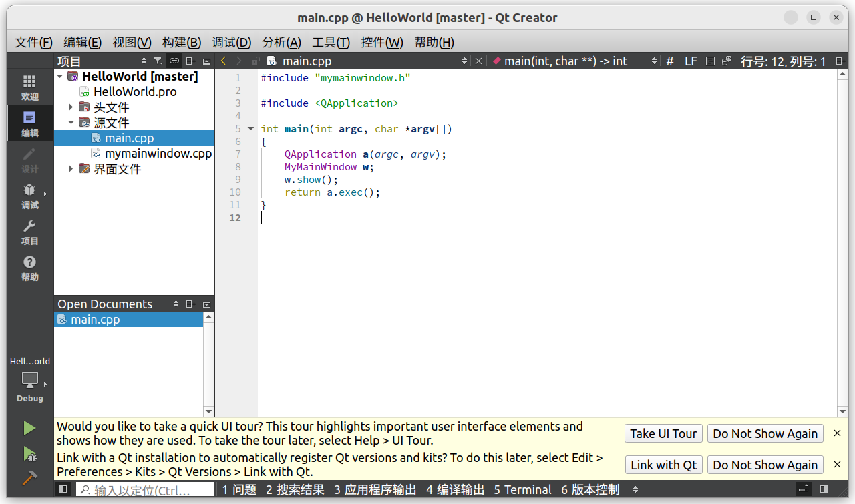Click the Link with Qt button

[x=663, y=465]
